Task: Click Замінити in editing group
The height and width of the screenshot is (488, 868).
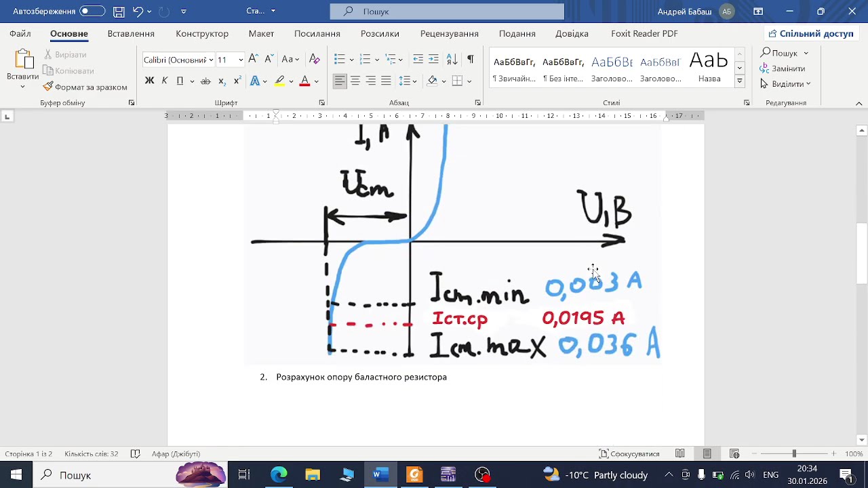Action: (783, 68)
